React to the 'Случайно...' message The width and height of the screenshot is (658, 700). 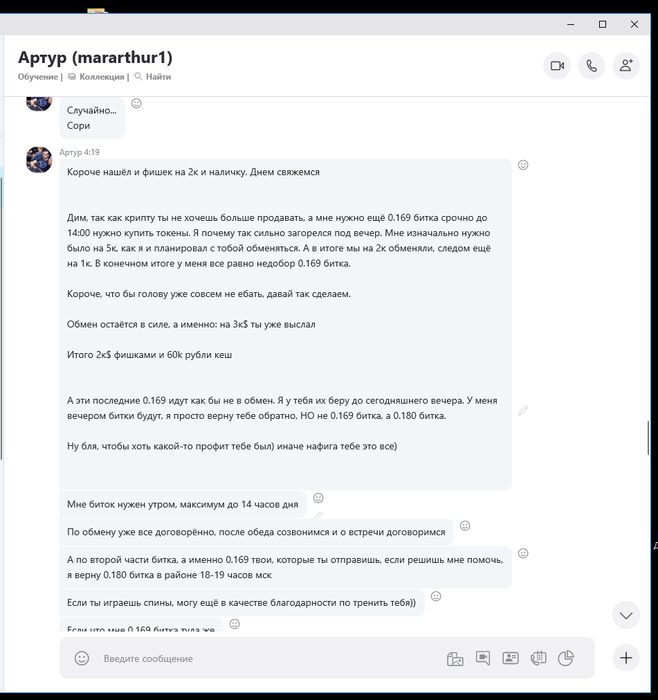137,103
